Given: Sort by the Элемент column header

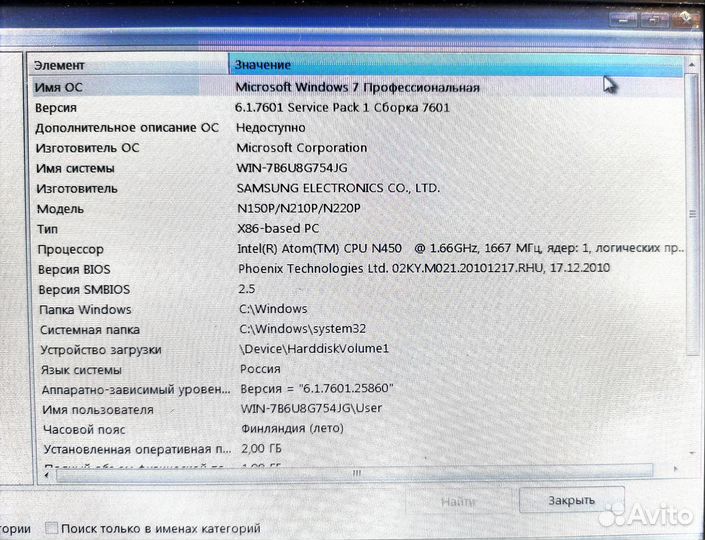Looking at the screenshot, I should [x=129, y=65].
